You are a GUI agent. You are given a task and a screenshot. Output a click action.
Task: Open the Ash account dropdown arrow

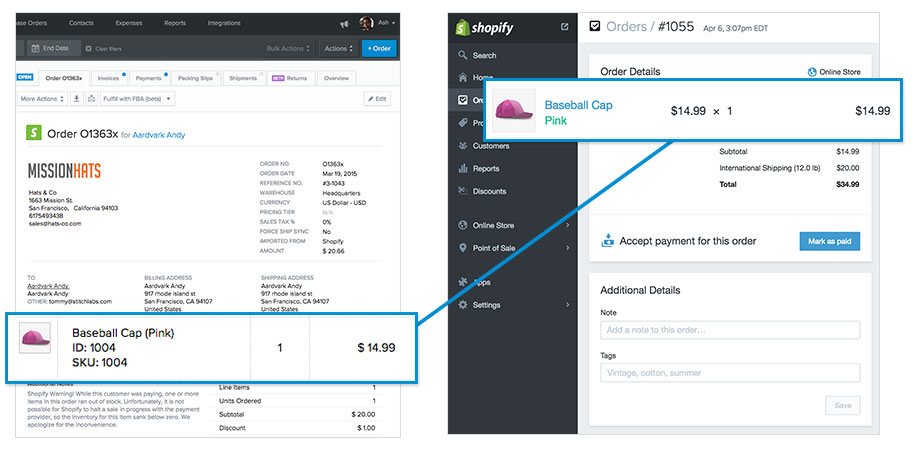click(x=394, y=23)
